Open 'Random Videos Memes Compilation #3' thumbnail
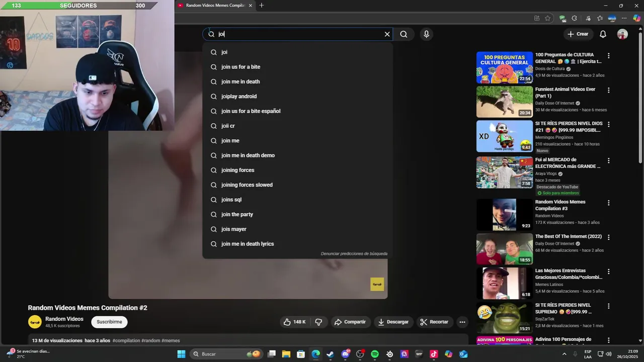The image size is (644, 362). pos(504,215)
